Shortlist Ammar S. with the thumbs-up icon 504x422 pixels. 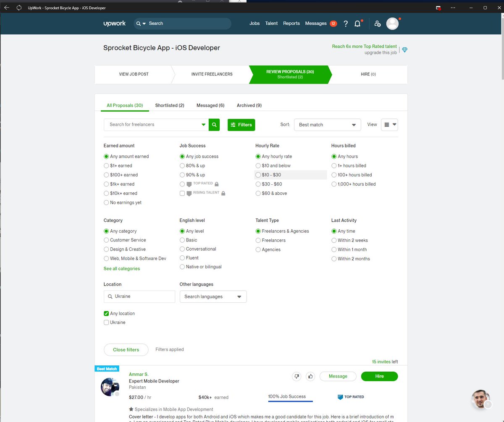point(310,376)
